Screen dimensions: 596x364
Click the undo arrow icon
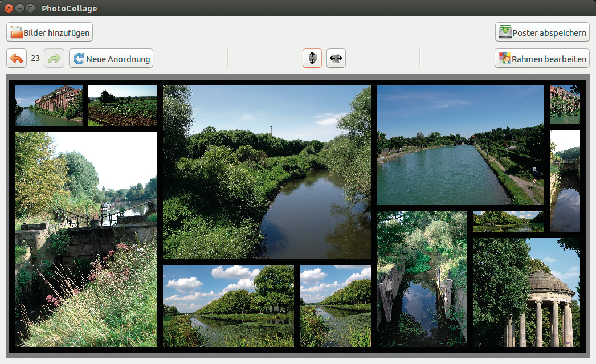(17, 58)
